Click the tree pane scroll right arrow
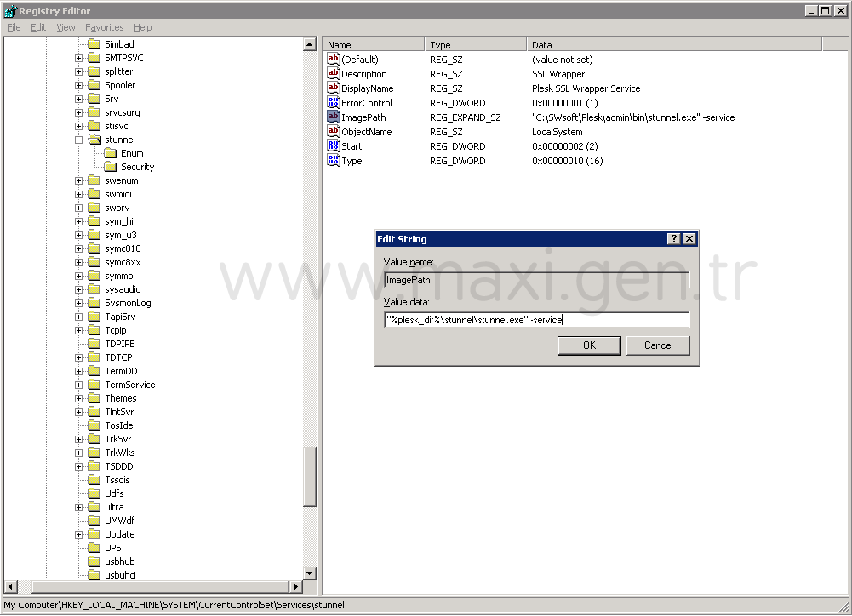Screen dimensions: 852x616 pos(295,587)
